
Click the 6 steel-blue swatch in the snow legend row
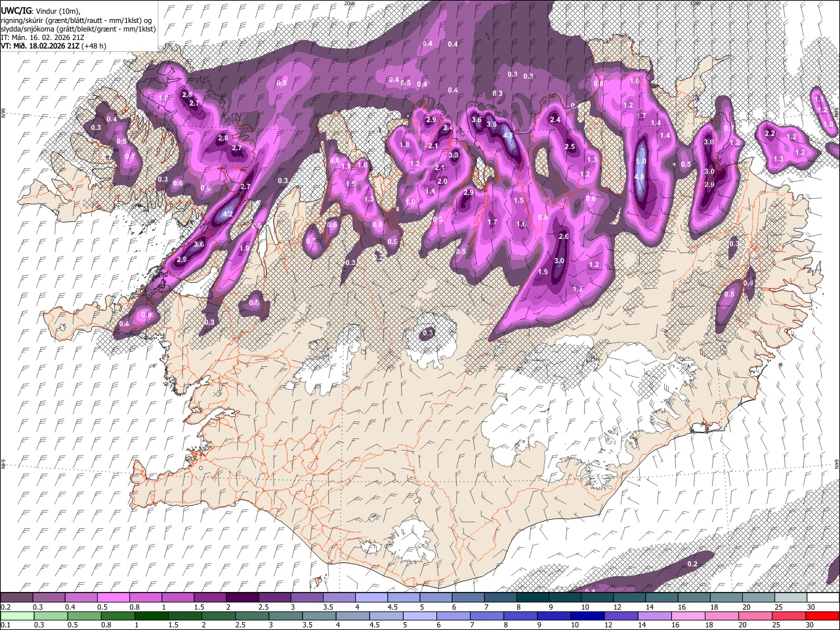[468, 597]
